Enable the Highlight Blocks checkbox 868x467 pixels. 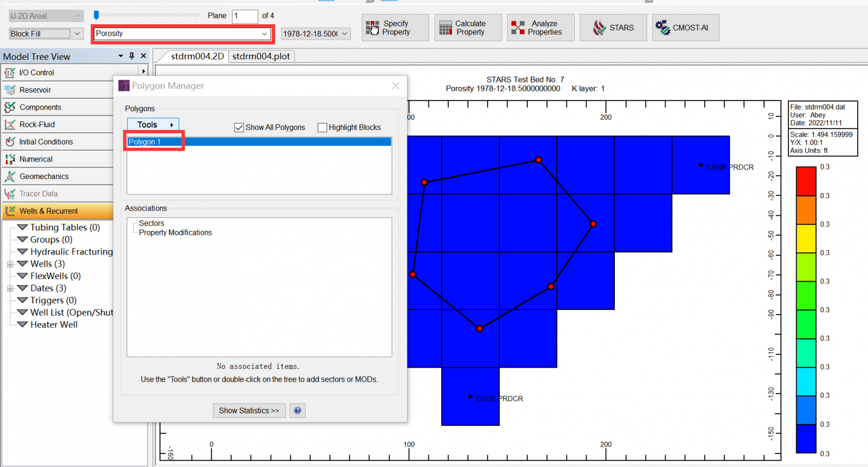coord(322,127)
